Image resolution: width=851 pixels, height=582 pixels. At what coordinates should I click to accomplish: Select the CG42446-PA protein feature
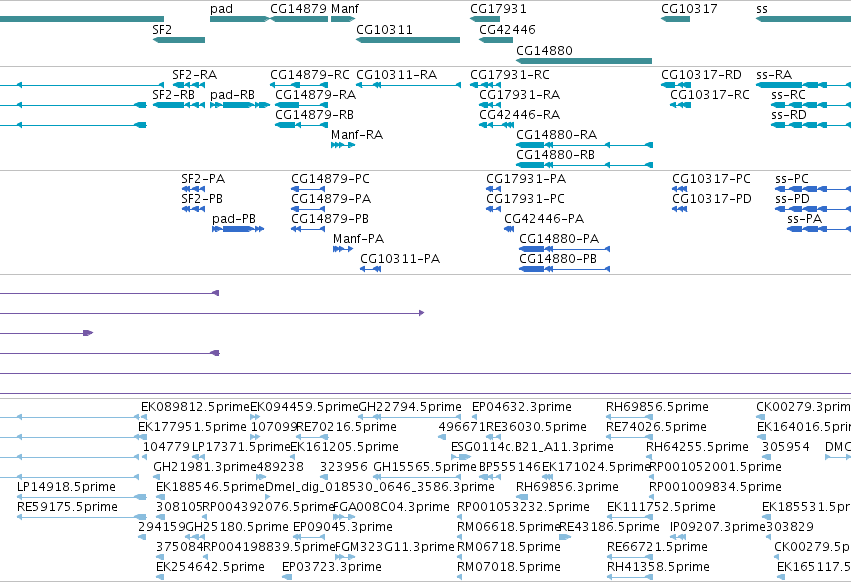click(x=509, y=229)
